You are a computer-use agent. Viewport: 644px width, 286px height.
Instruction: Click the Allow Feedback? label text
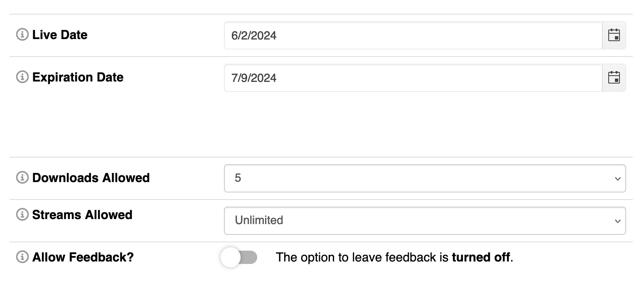click(x=83, y=257)
